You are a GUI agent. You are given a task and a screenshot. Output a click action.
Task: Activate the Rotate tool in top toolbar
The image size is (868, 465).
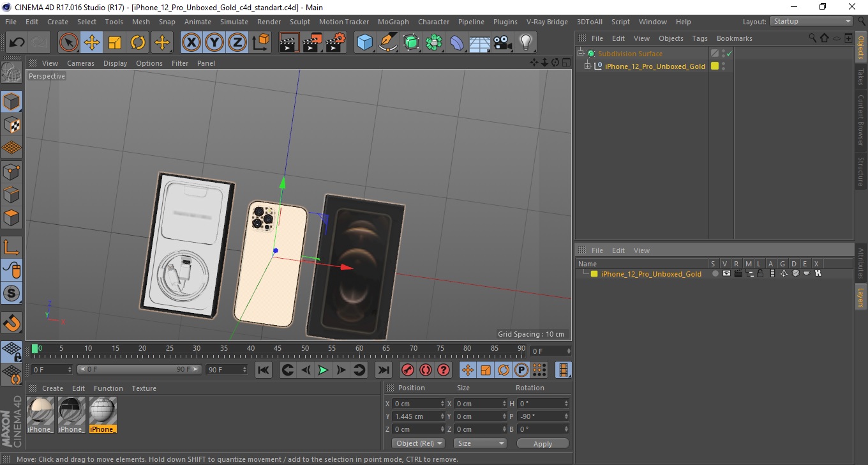[138, 43]
